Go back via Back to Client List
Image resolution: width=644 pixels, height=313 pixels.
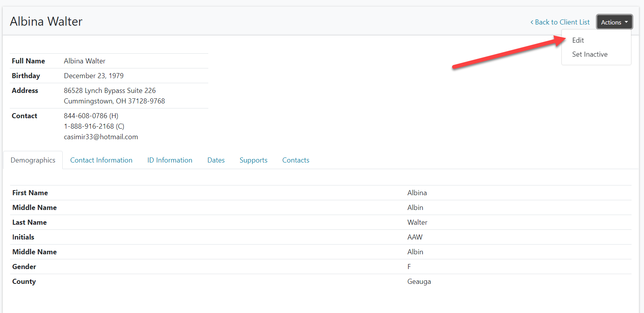click(x=560, y=22)
